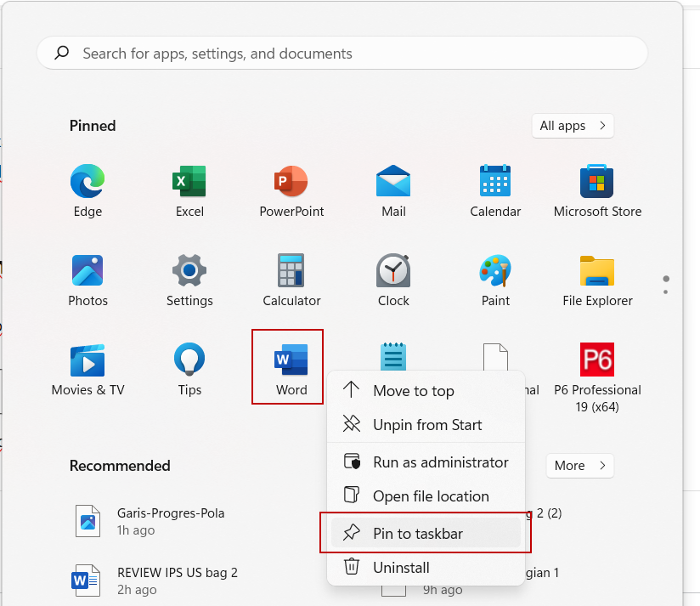Viewport: 700px width, 606px height.
Task: Open the Settings gear icon
Action: pyautogui.click(x=189, y=280)
